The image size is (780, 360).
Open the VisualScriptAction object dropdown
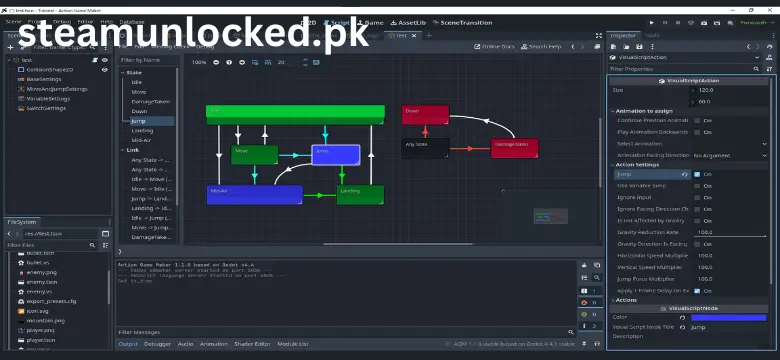tap(684, 58)
